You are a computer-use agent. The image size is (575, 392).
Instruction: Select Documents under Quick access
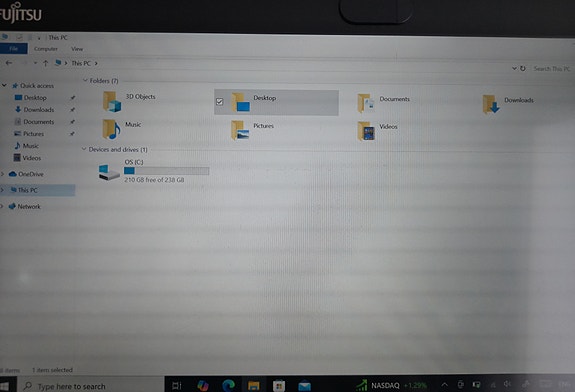[x=39, y=122]
